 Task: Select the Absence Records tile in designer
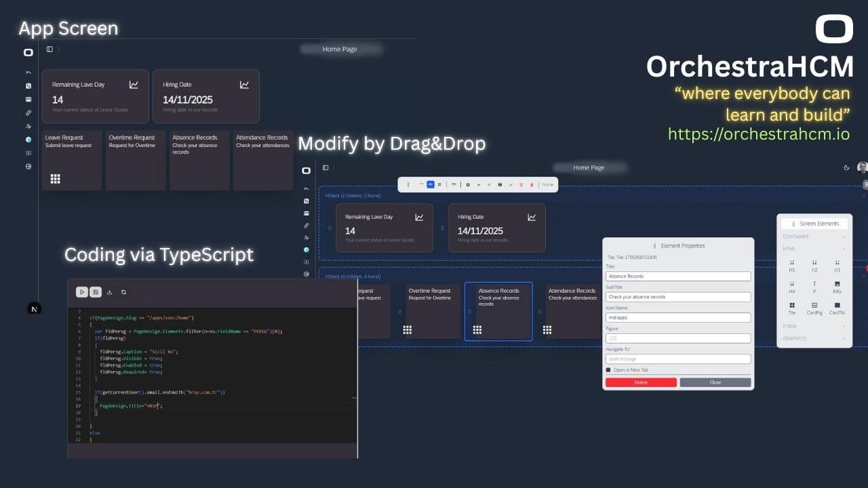coord(498,311)
